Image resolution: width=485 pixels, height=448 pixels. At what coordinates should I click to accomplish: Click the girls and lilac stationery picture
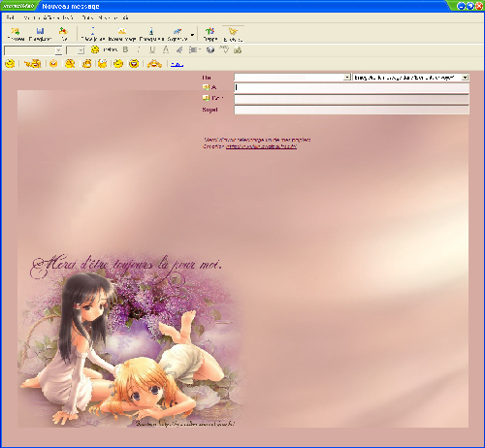click(x=133, y=341)
